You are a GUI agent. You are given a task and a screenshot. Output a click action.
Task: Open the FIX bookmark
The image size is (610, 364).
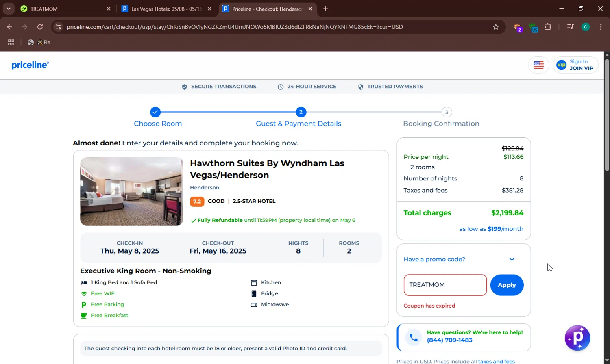(39, 42)
